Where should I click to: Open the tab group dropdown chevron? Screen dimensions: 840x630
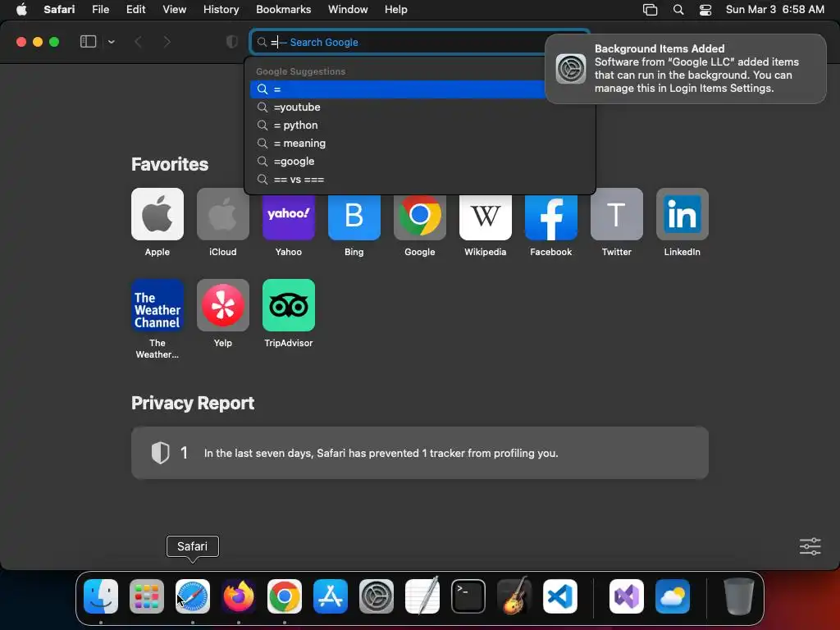pos(112,42)
